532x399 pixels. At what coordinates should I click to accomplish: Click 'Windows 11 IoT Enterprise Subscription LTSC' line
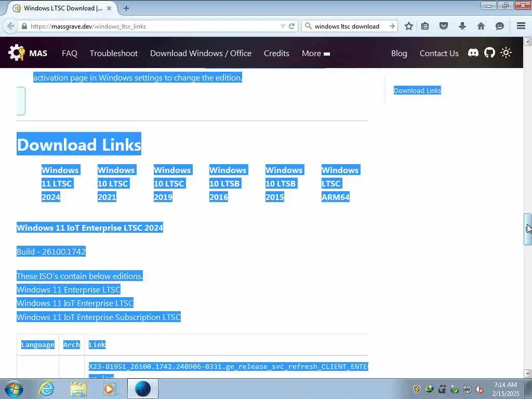(x=99, y=317)
